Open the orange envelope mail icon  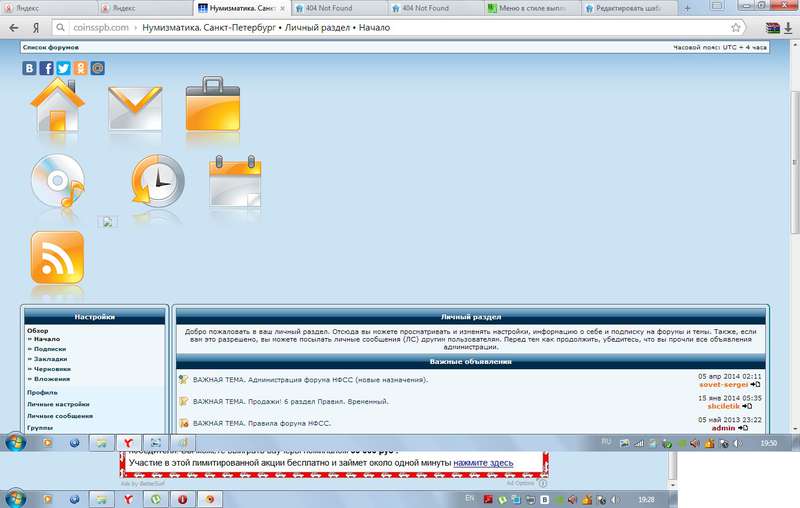[x=134, y=106]
